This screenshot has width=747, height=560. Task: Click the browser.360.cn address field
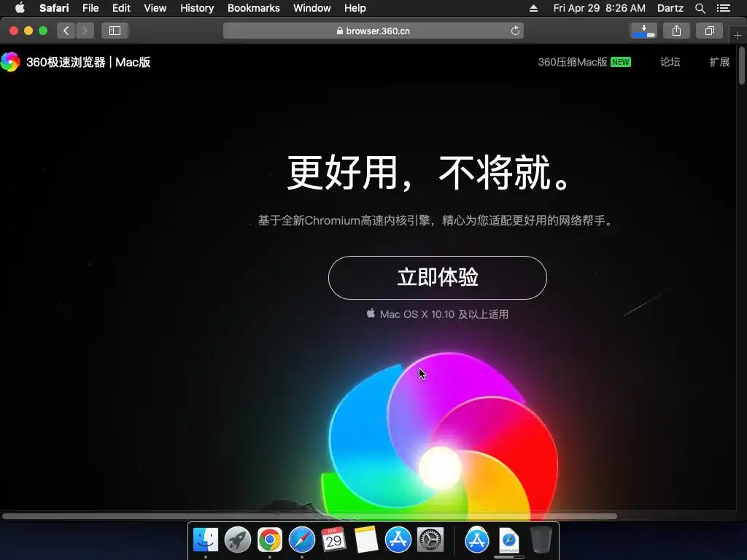[373, 31]
